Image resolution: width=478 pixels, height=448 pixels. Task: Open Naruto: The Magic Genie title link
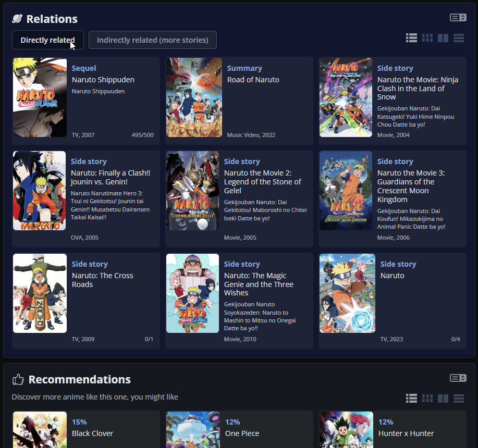[259, 284]
